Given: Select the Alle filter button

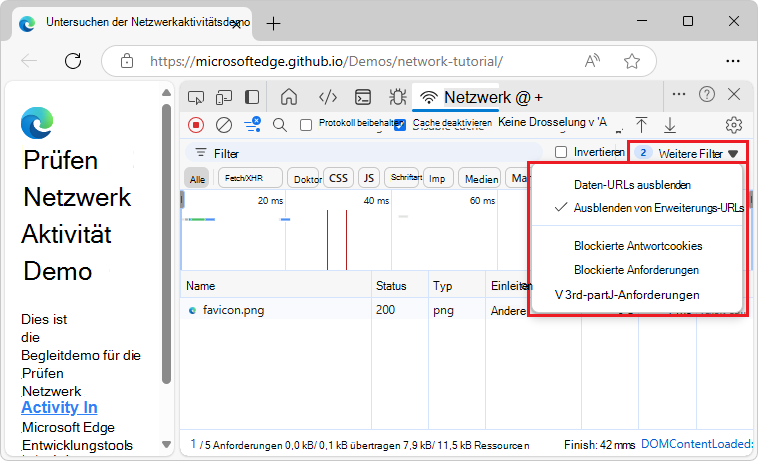Looking at the screenshot, I should pyautogui.click(x=197, y=179).
